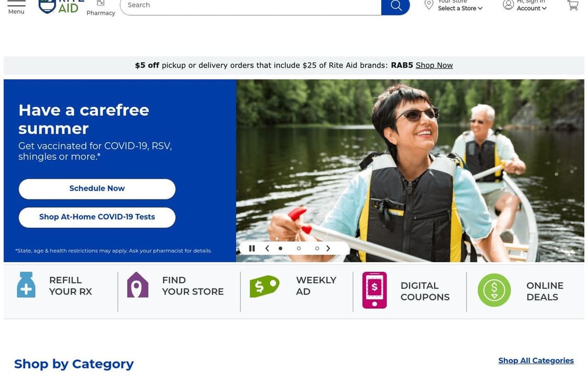Click the blue search magnifier button

[396, 6]
